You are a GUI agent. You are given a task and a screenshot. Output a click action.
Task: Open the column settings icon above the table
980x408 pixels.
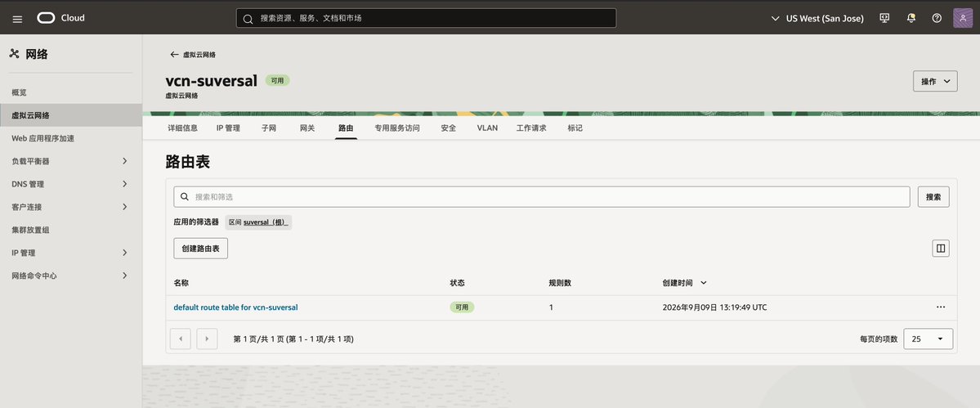(x=940, y=248)
